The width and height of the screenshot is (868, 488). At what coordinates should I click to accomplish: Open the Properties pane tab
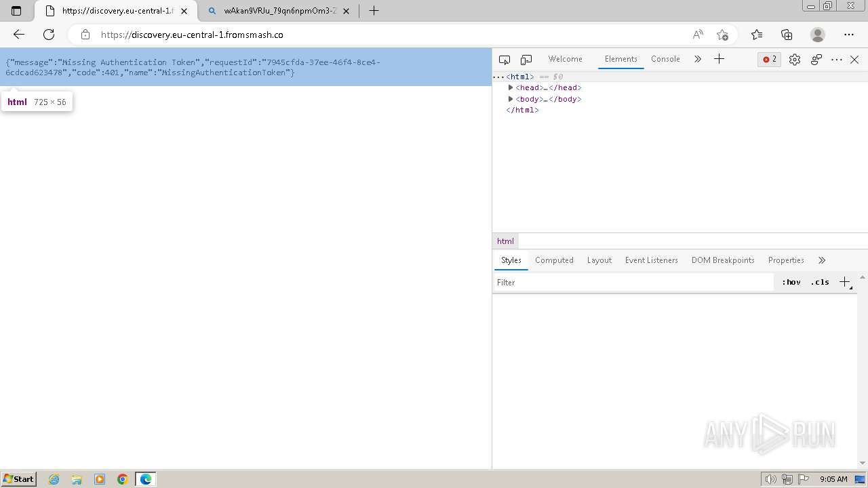click(786, 260)
